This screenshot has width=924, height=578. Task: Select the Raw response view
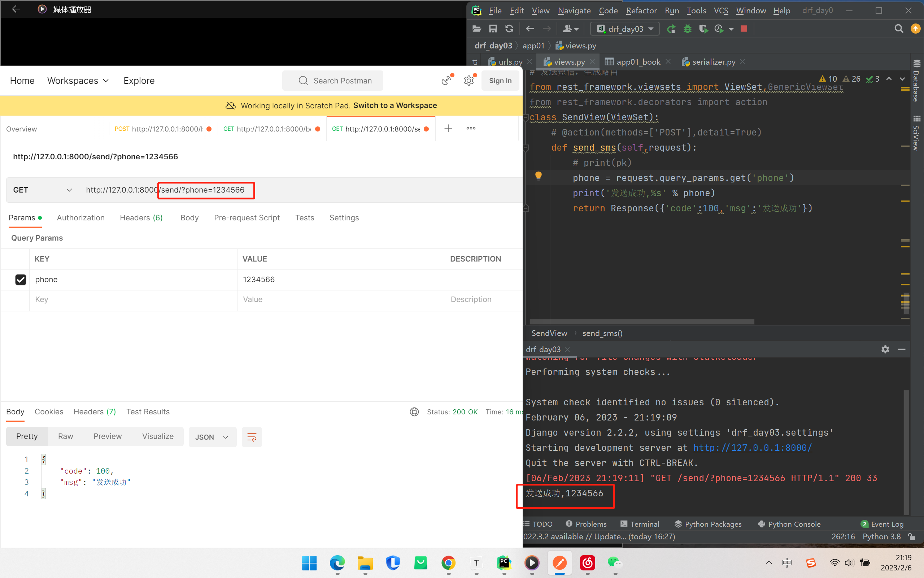point(65,436)
